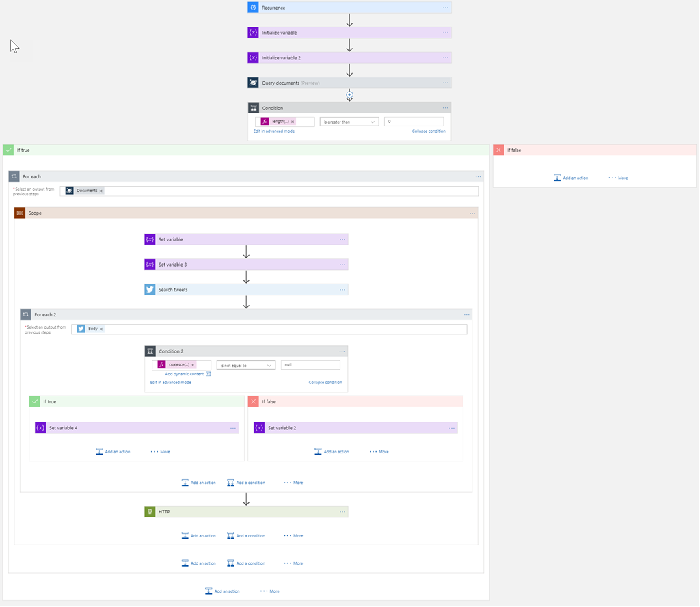Click Add an action in the If false branch
This screenshot has width=700, height=607.
pos(571,177)
